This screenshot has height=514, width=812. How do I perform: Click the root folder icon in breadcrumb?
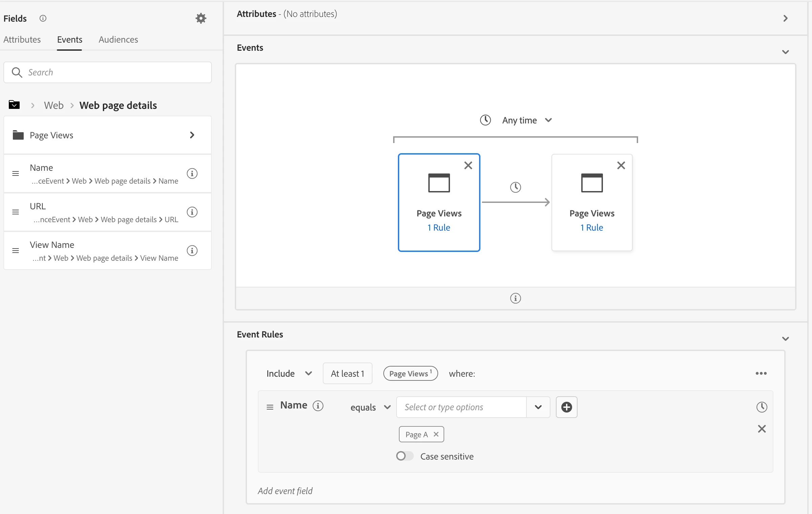pos(14,105)
